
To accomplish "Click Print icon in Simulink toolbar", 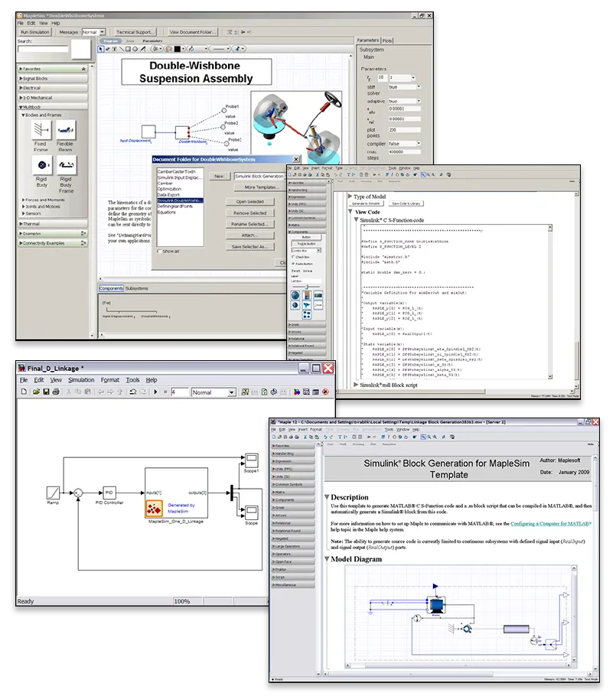I will pyautogui.click(x=56, y=392).
